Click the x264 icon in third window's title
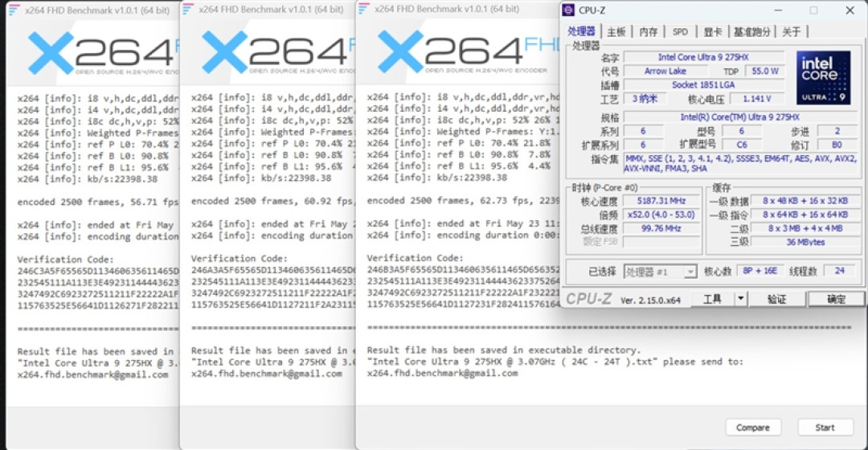The height and width of the screenshot is (450, 868). 364,9
